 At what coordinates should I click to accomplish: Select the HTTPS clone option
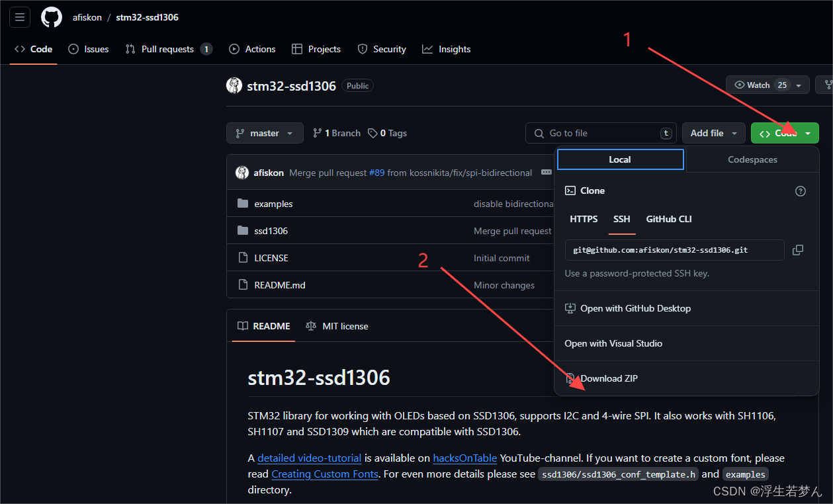584,219
